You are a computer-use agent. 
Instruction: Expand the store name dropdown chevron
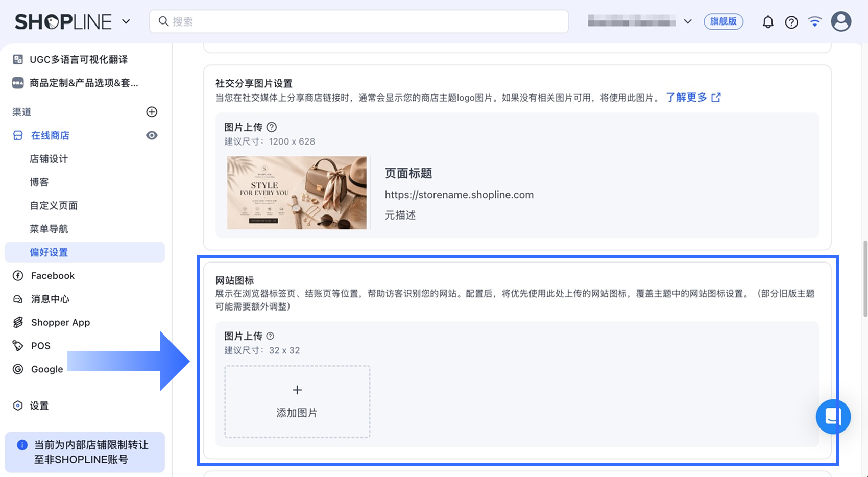click(x=688, y=21)
